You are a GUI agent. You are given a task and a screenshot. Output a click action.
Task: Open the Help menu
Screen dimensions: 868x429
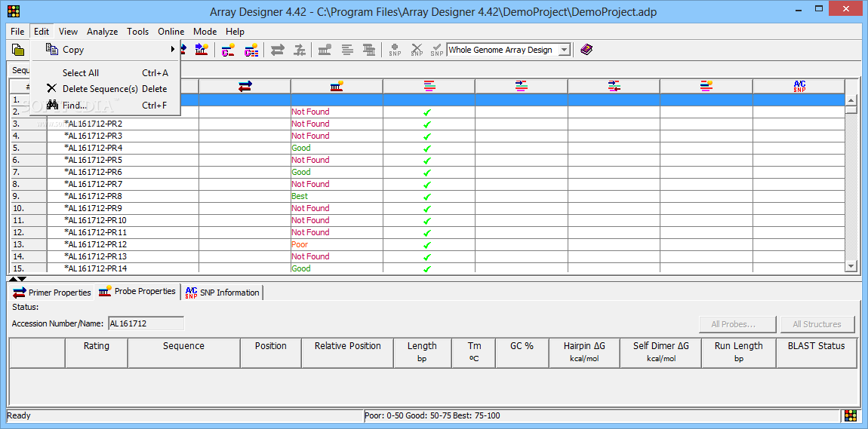[x=235, y=32]
